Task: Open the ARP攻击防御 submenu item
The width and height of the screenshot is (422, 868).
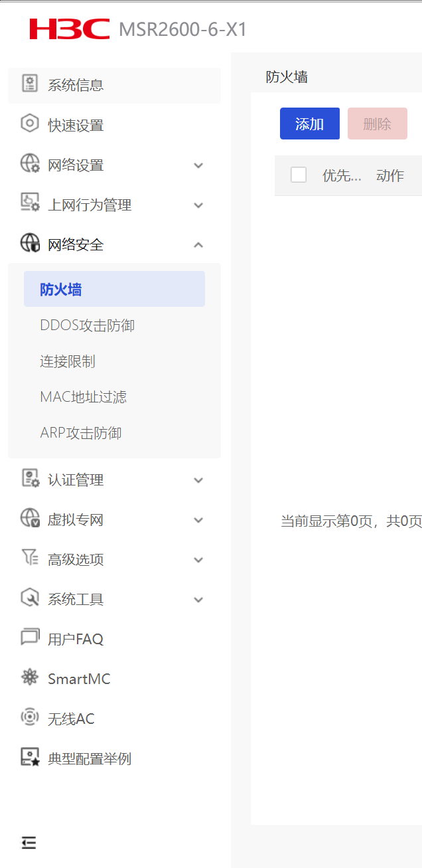Action: 80,433
